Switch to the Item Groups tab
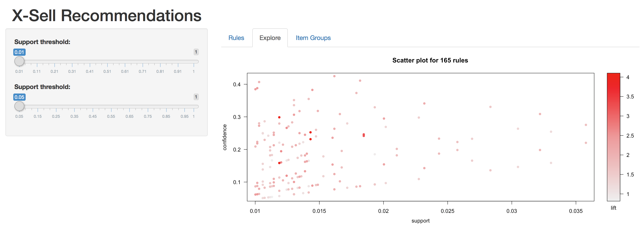Viewport: 644px width, 245px height. 313,38
